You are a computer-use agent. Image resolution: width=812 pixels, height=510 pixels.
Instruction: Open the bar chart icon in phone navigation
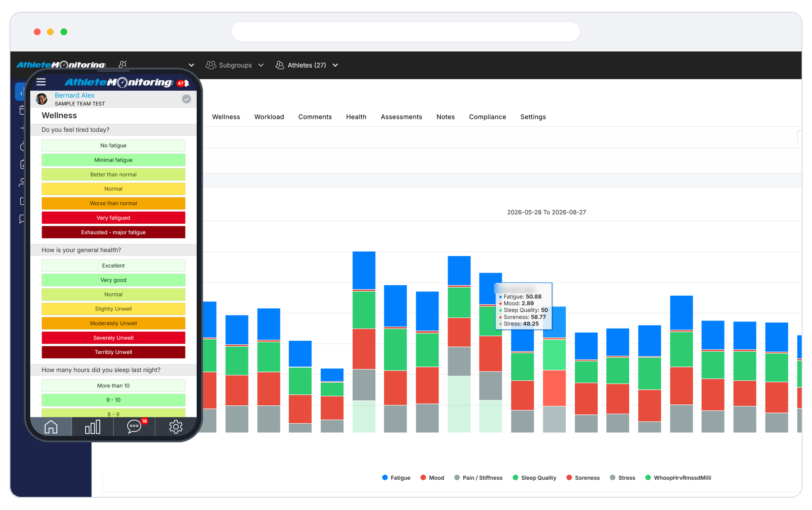(92, 427)
